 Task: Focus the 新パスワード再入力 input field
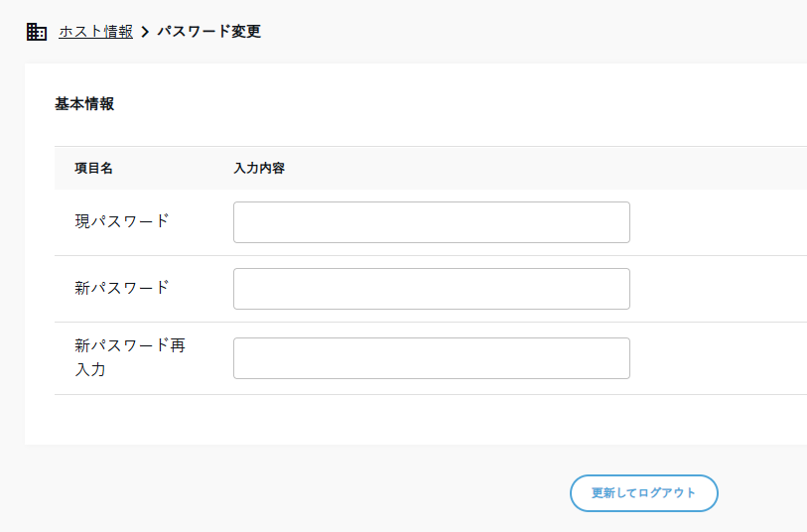(x=431, y=358)
